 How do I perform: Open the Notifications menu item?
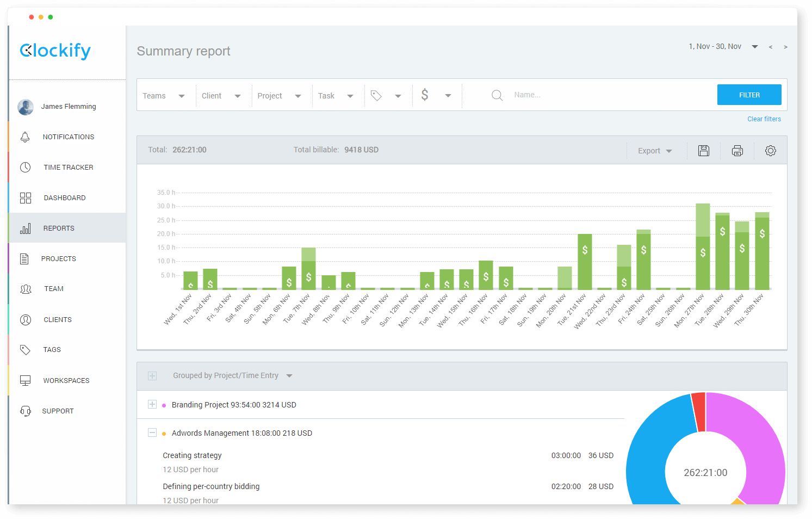tap(69, 137)
